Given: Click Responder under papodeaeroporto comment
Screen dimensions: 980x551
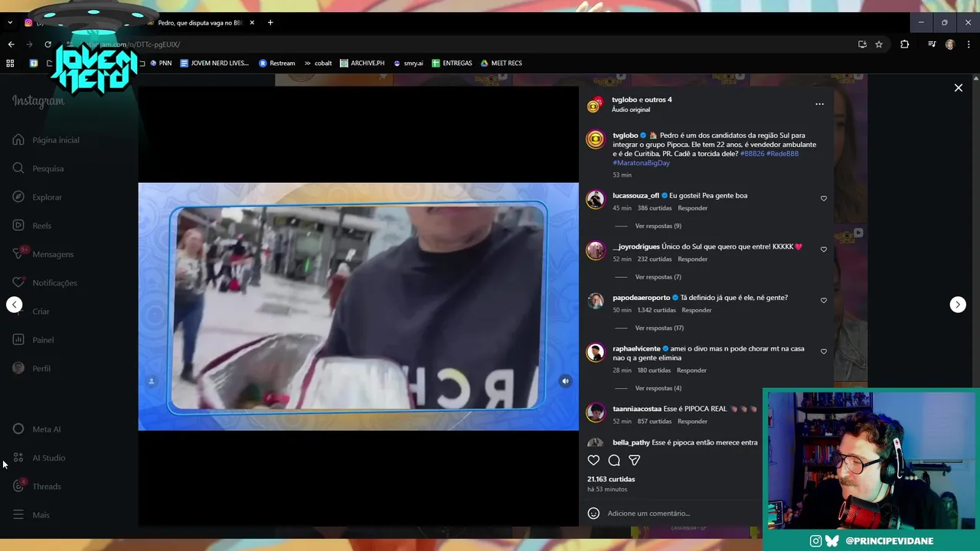Looking at the screenshot, I should pos(697,310).
